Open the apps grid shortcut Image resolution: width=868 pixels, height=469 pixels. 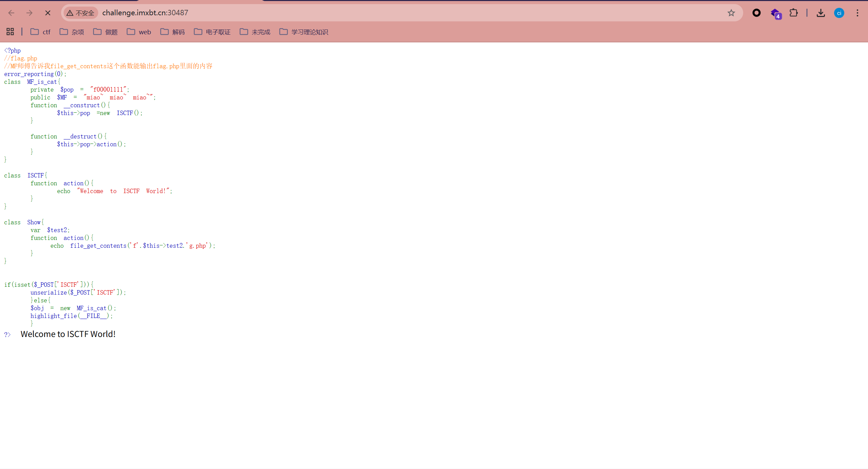click(x=10, y=32)
